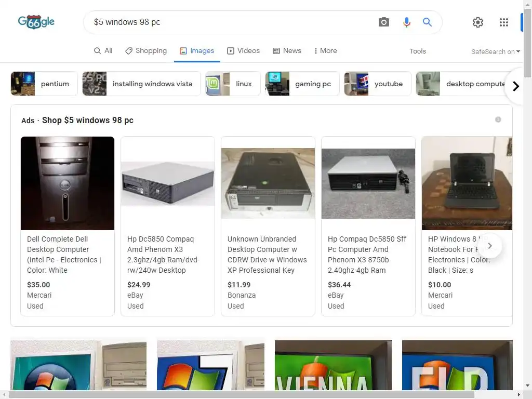Click the $36.44 price

pos(339,285)
